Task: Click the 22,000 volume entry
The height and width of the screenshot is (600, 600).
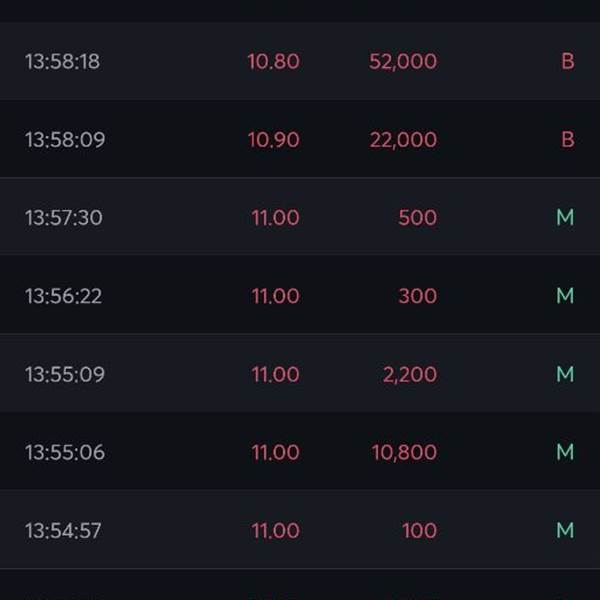Action: pyautogui.click(x=403, y=139)
